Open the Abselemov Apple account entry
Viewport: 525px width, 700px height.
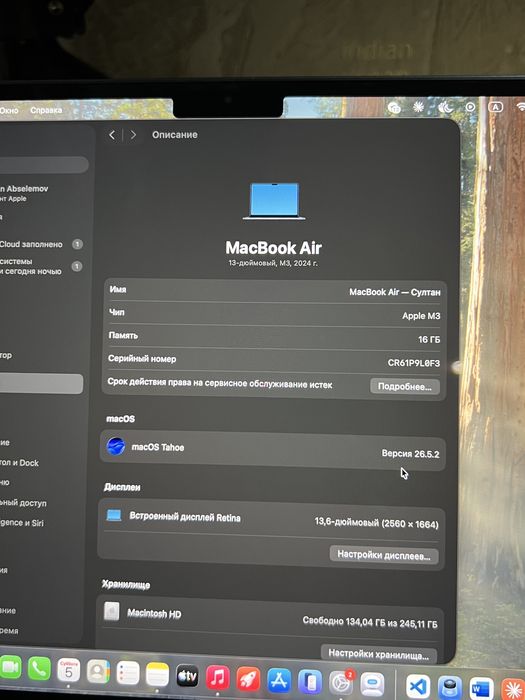24,193
